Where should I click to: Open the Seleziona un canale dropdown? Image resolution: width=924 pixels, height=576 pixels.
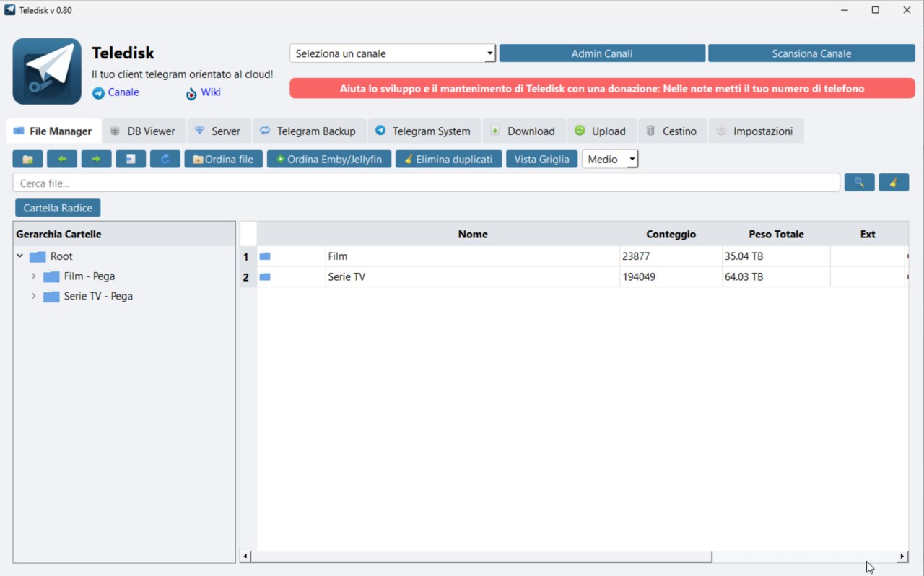393,53
